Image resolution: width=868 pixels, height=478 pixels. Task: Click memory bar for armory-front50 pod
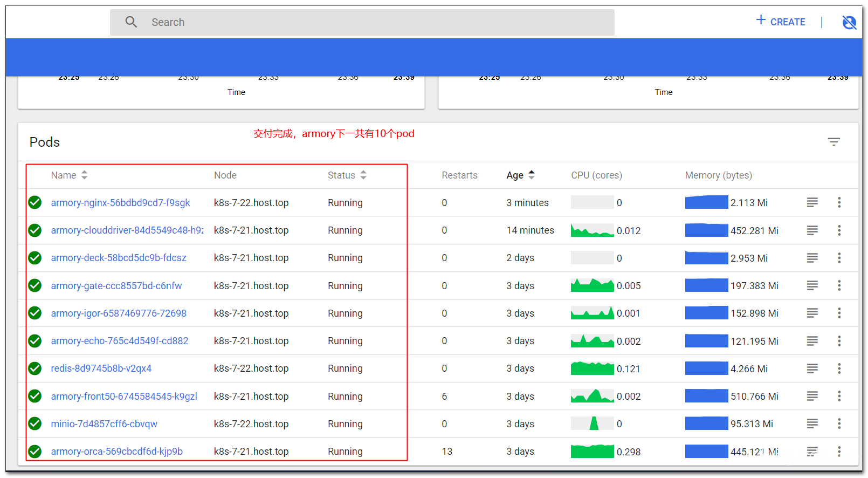[x=706, y=396]
